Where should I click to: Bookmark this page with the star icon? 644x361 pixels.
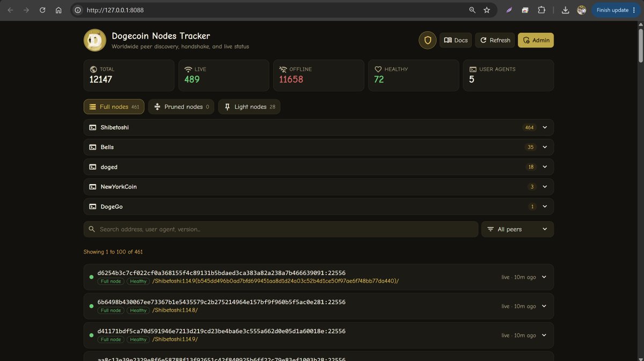(487, 10)
